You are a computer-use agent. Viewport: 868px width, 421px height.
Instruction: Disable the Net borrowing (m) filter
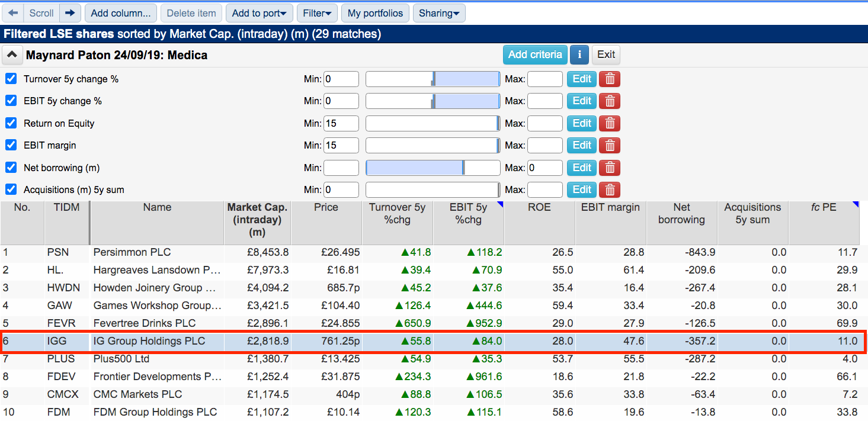pyautogui.click(x=11, y=167)
